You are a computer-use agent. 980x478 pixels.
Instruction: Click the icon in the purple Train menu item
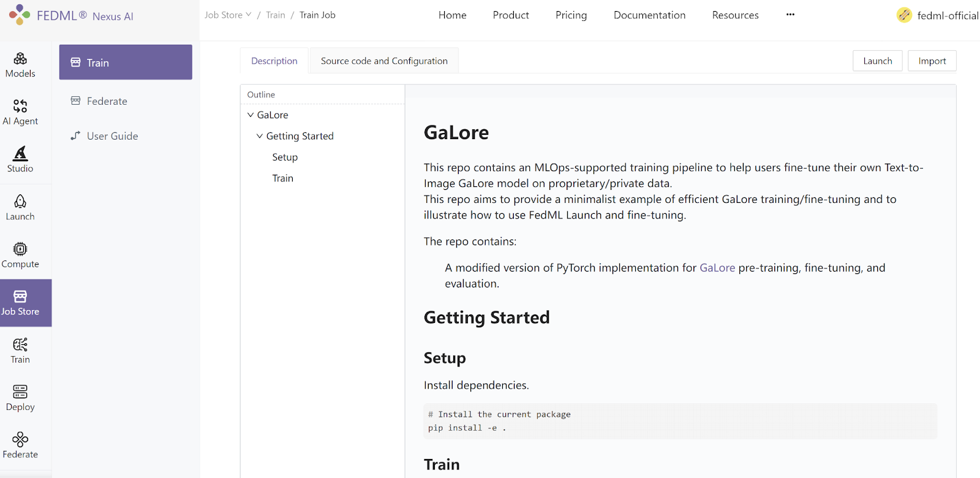(x=76, y=63)
